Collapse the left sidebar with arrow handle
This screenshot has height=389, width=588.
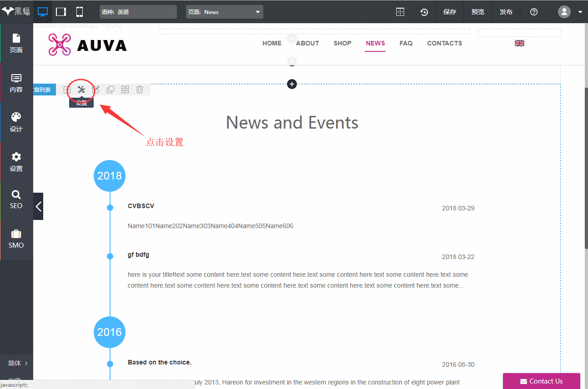pyautogui.click(x=39, y=206)
